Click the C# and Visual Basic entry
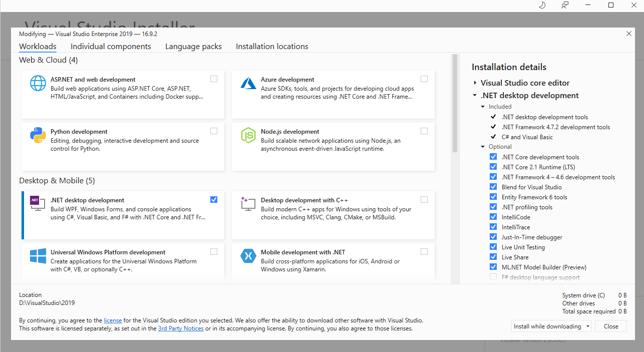644x352 pixels. pos(527,137)
